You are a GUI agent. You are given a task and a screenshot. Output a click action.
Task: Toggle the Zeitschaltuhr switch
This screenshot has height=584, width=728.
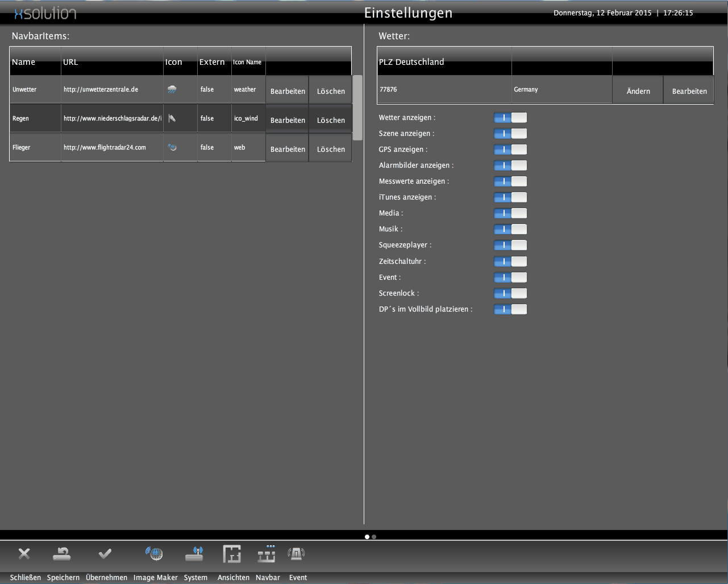pos(510,262)
